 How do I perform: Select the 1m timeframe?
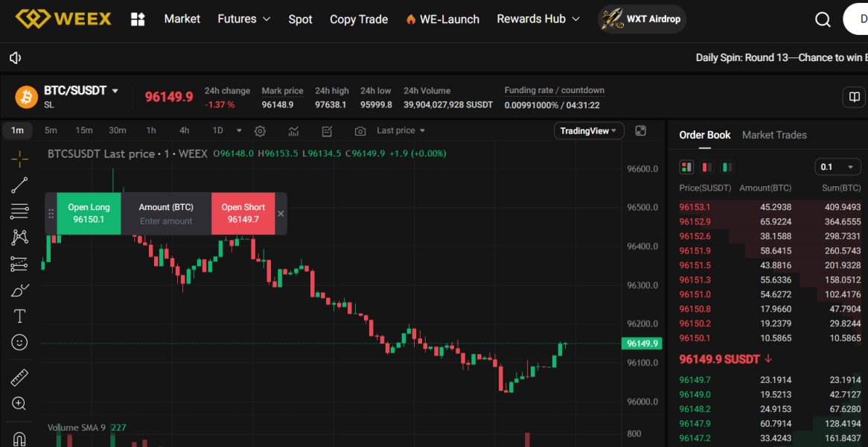pos(18,130)
